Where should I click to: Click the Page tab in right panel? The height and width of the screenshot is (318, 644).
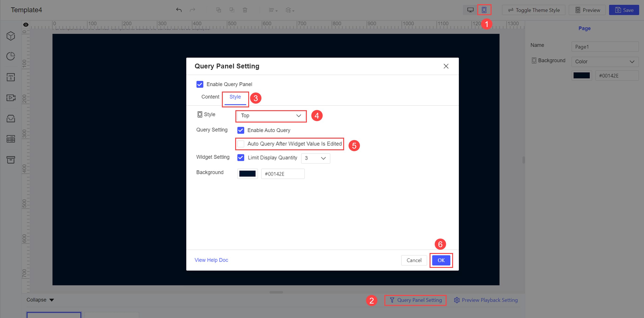584,28
